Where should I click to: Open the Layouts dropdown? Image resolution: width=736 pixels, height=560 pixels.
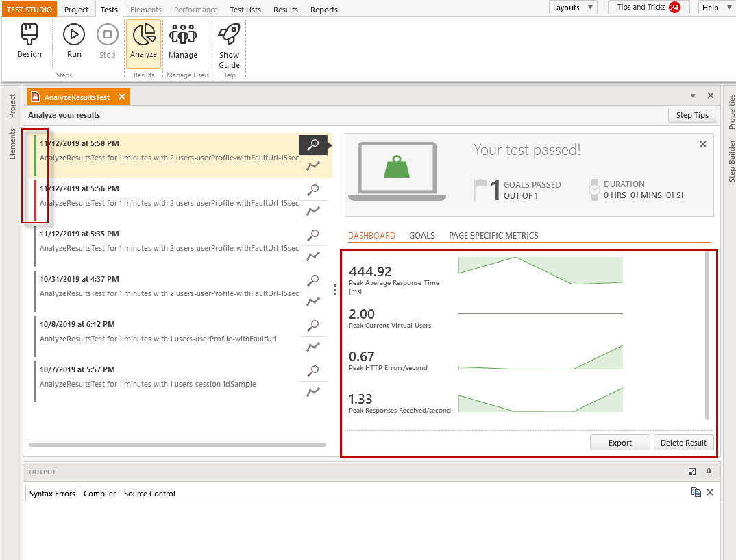573,8
